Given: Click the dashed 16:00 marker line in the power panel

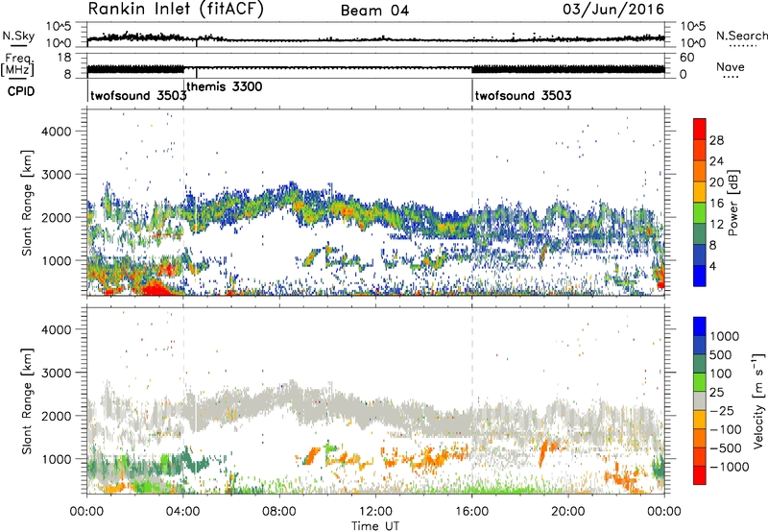Looking at the screenshot, I should coord(472,203).
